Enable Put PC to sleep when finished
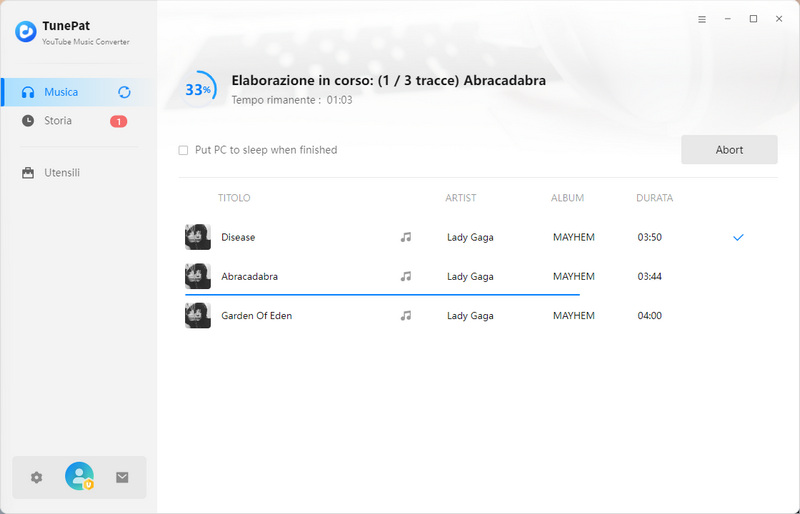800x514 pixels. [x=183, y=150]
